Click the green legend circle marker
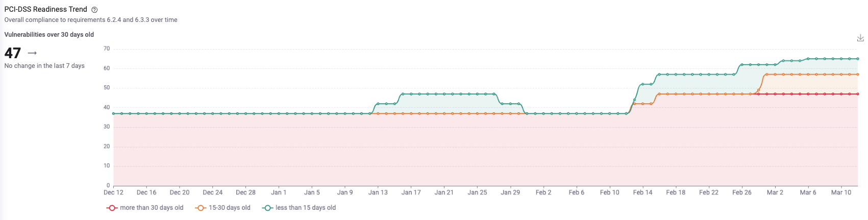 click(267, 208)
